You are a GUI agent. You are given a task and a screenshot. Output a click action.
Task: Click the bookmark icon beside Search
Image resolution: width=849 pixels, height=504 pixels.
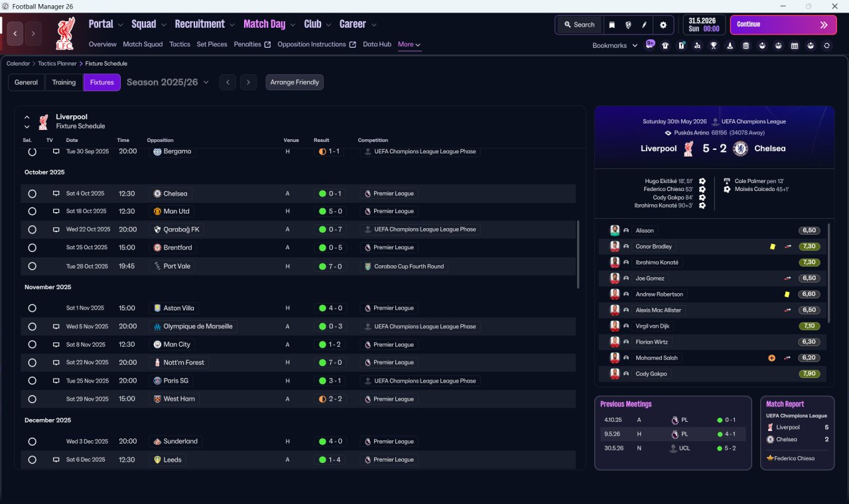pos(612,25)
